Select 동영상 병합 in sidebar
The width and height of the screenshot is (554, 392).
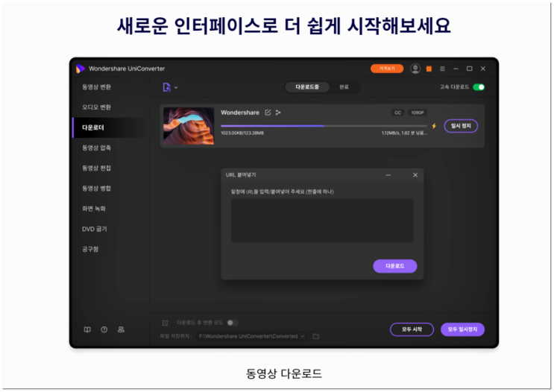96,189
